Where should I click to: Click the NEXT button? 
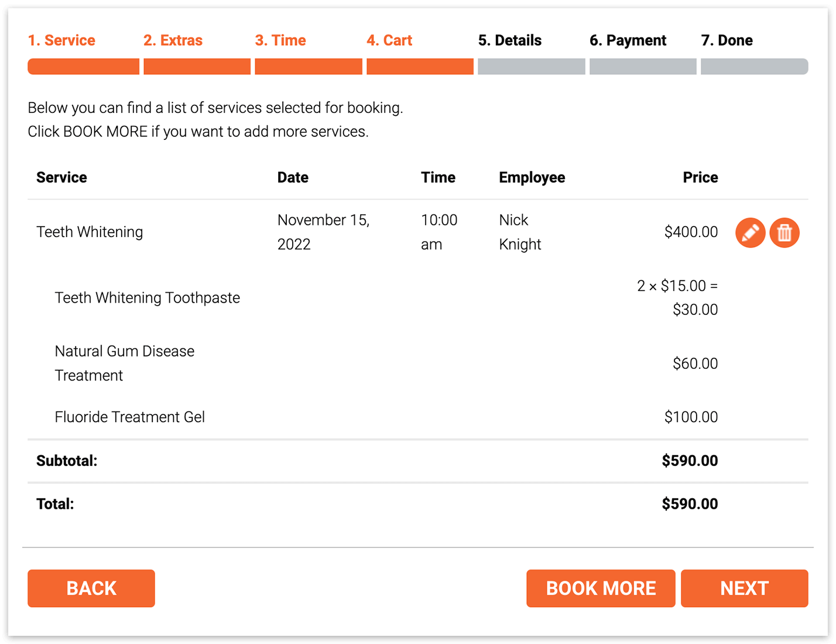(x=744, y=588)
